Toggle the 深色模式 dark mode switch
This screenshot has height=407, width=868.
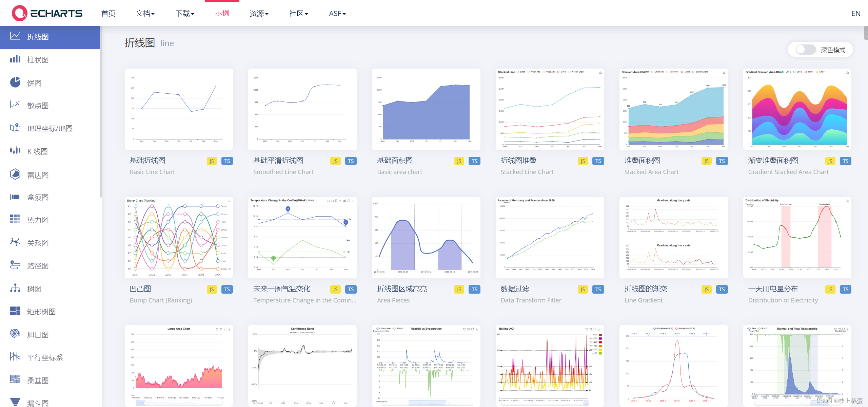[x=806, y=50]
